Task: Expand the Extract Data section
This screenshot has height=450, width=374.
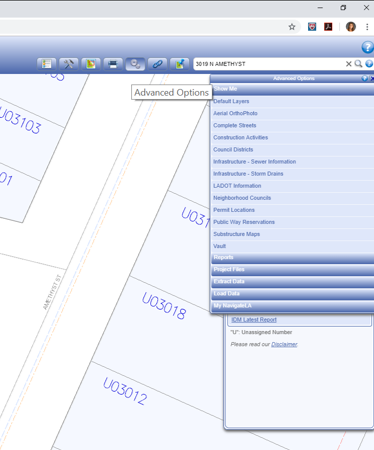Action: 293,282
